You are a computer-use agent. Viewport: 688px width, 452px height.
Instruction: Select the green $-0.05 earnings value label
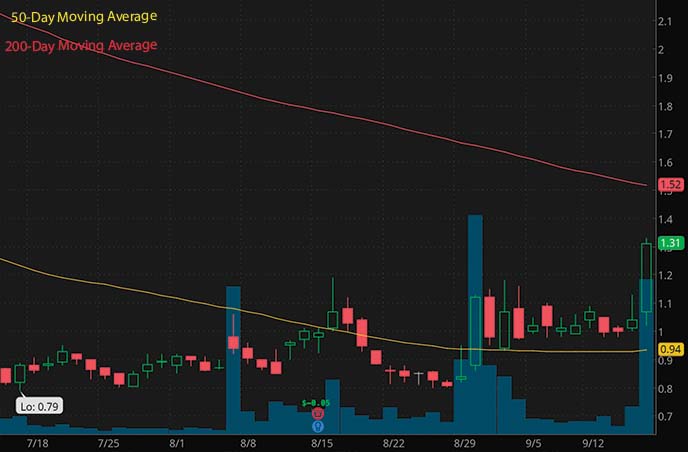pos(315,403)
